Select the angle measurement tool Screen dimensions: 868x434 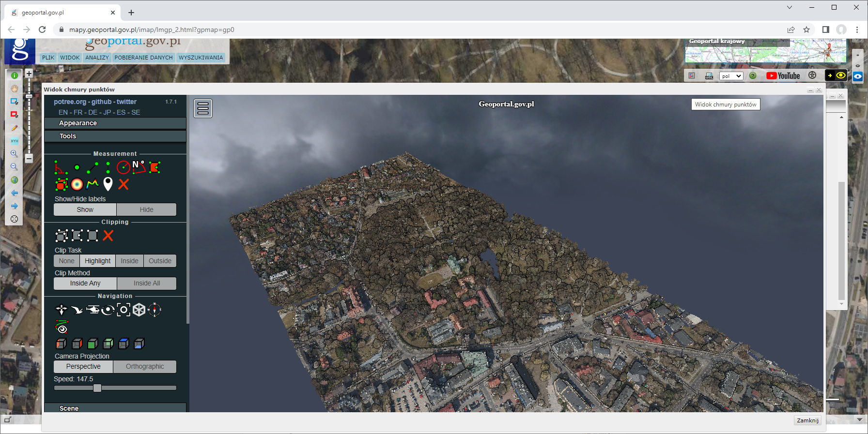pyautogui.click(x=61, y=167)
